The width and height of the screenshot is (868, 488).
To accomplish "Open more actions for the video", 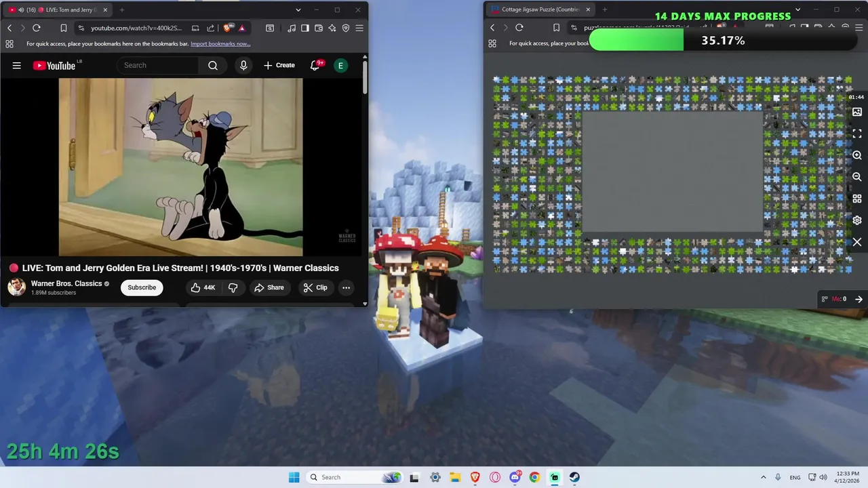I will click(x=346, y=287).
